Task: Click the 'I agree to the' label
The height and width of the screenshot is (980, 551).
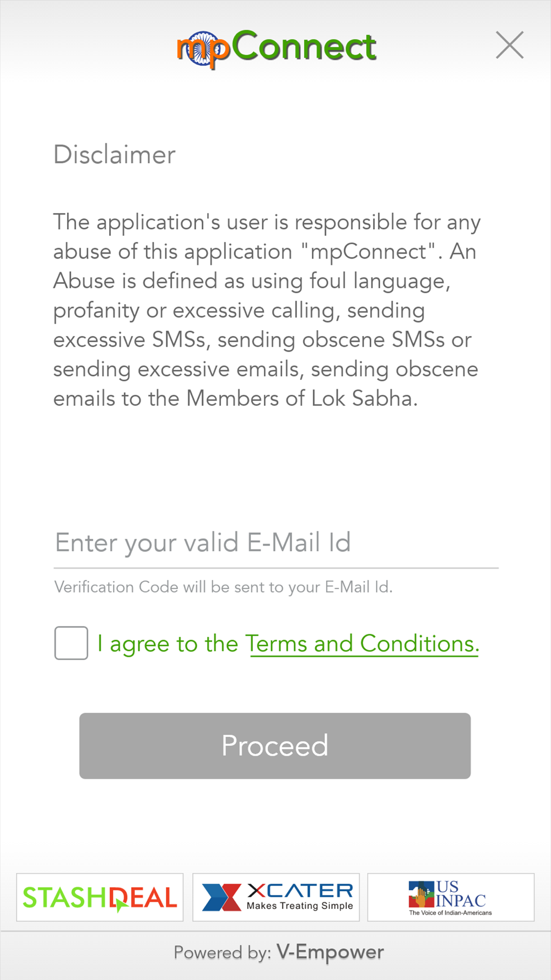Action: [168, 644]
